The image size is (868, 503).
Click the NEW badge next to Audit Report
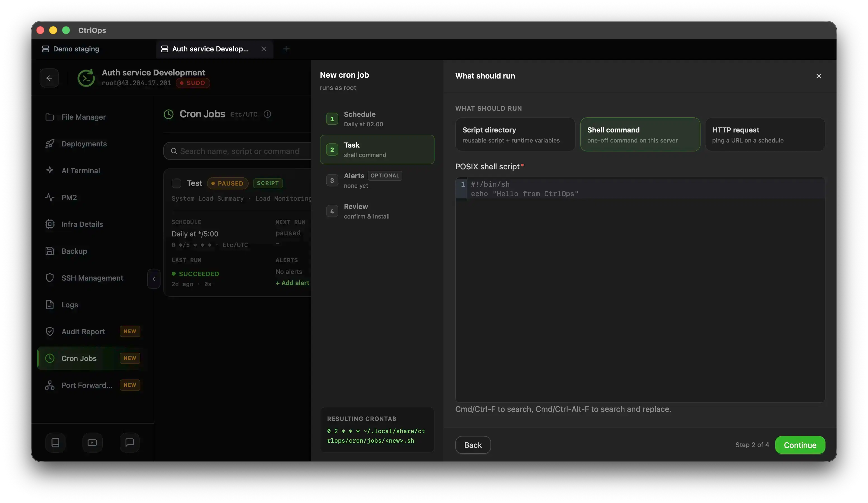130,331
